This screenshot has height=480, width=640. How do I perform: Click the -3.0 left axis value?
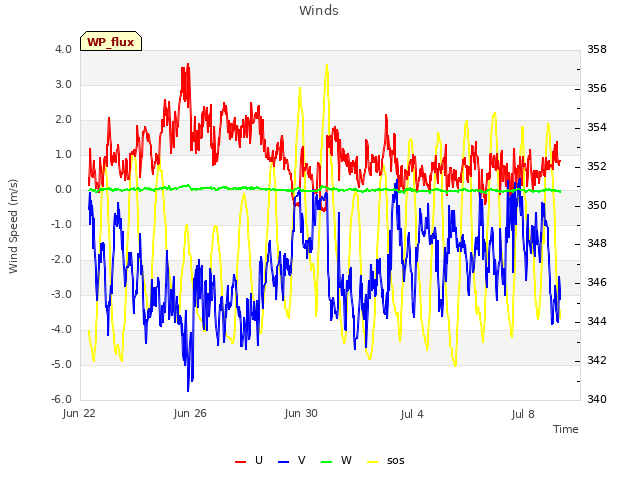click(x=61, y=294)
